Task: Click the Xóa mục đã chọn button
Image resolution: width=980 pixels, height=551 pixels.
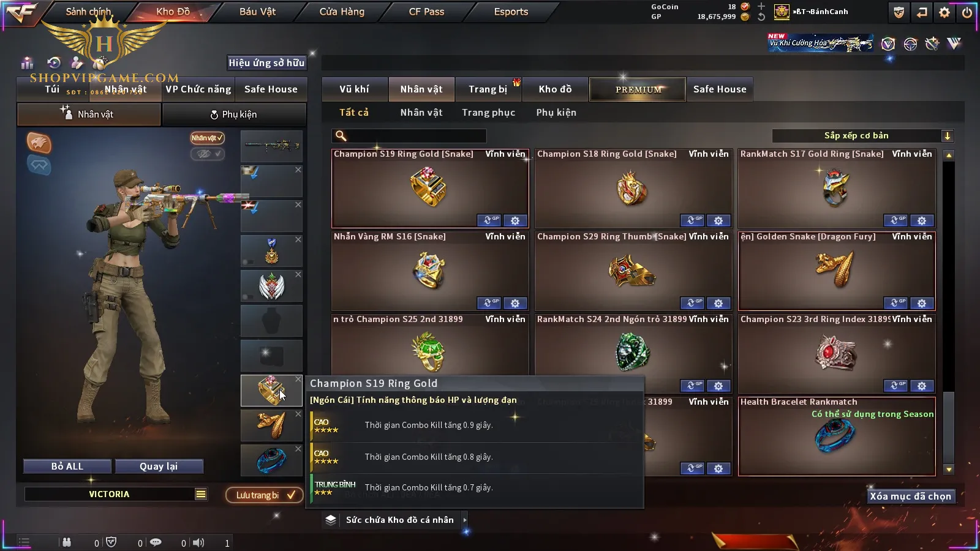Action: coord(910,497)
